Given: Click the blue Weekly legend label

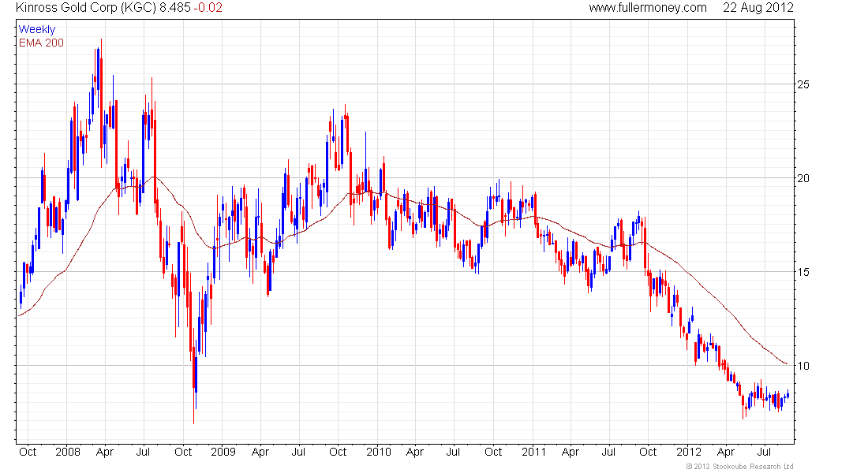Looking at the screenshot, I should coord(37,30).
